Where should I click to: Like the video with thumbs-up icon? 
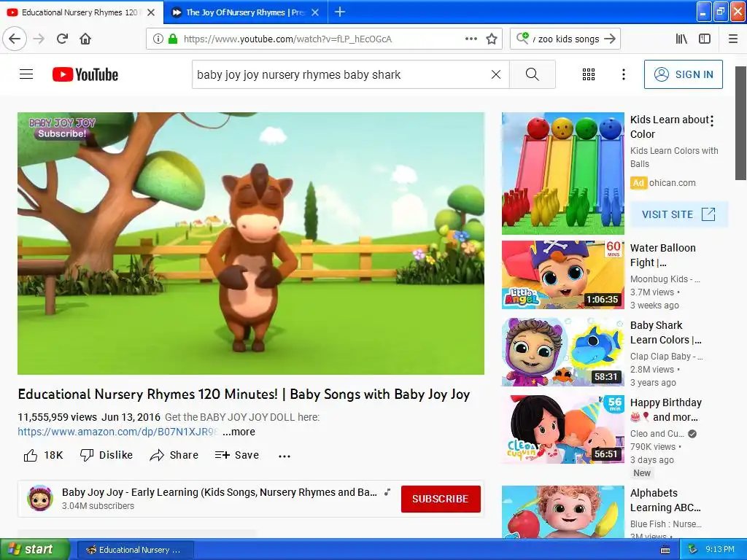click(31, 455)
